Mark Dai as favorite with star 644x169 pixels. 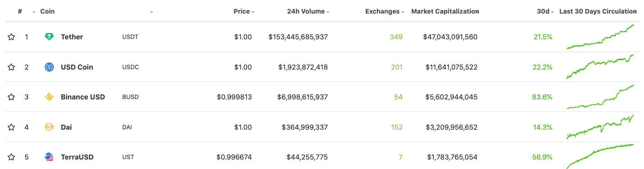tap(11, 127)
